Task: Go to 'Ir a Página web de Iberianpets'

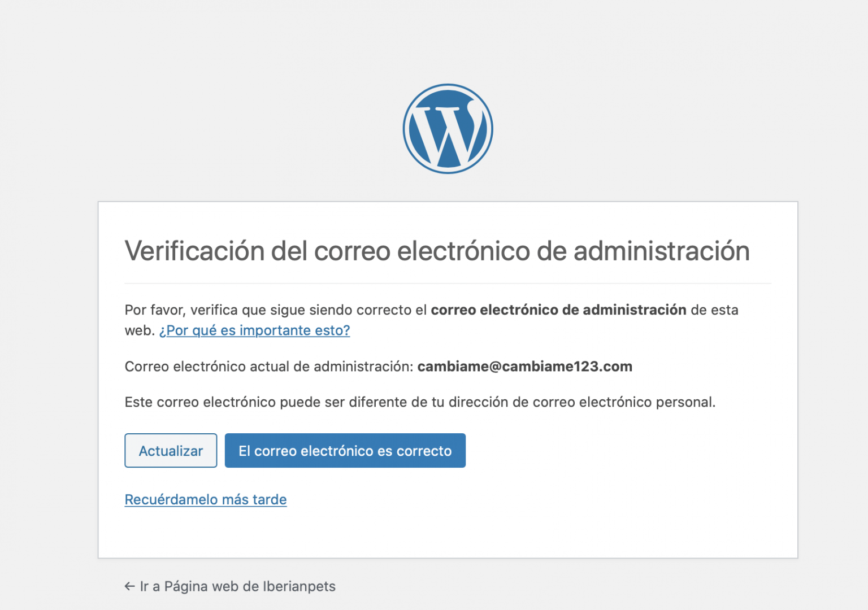Action: [230, 586]
